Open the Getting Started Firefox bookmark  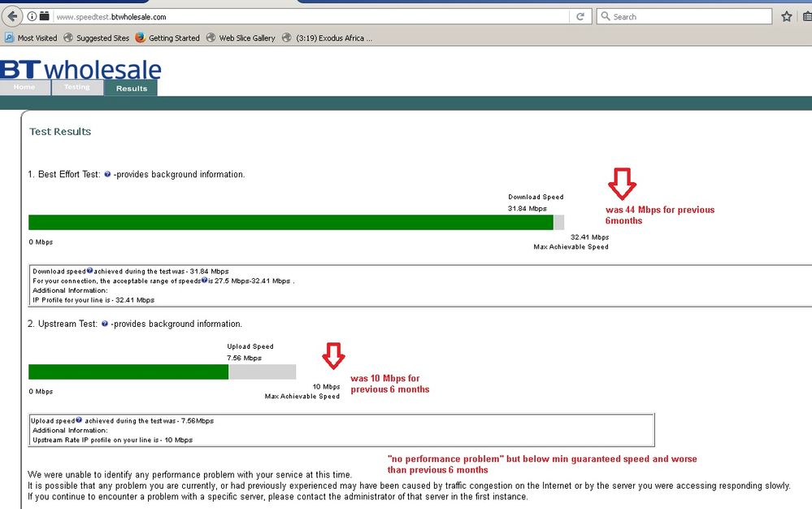click(167, 37)
